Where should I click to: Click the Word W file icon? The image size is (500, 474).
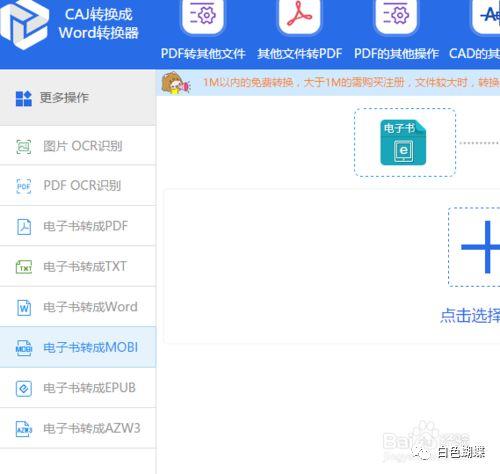[x=24, y=307]
